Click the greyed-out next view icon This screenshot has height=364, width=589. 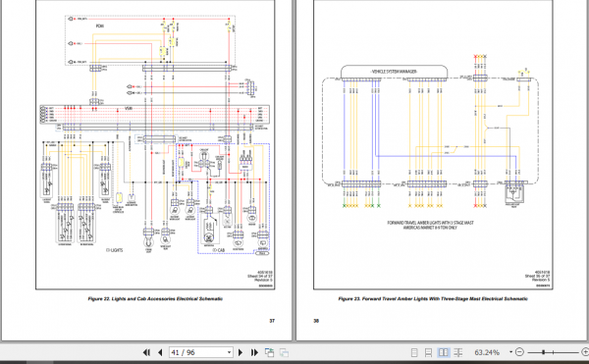point(284,353)
